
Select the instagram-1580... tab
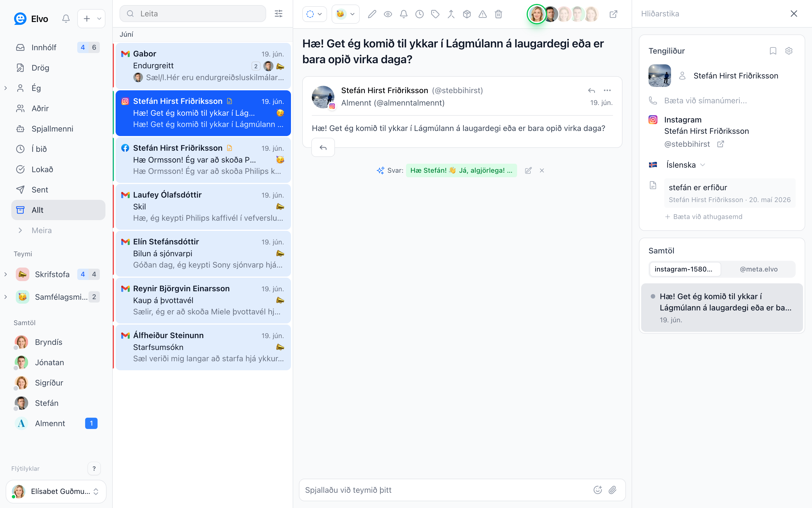point(685,269)
